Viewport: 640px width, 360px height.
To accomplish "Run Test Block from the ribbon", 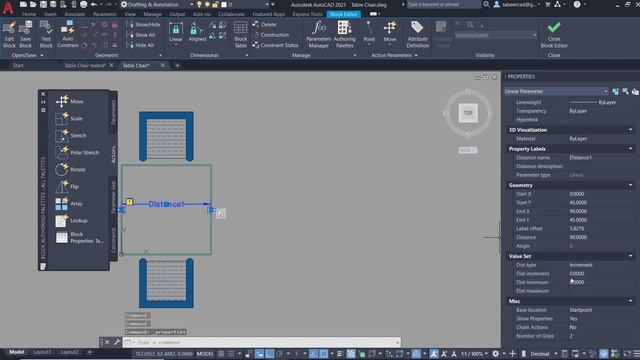I will point(46,35).
